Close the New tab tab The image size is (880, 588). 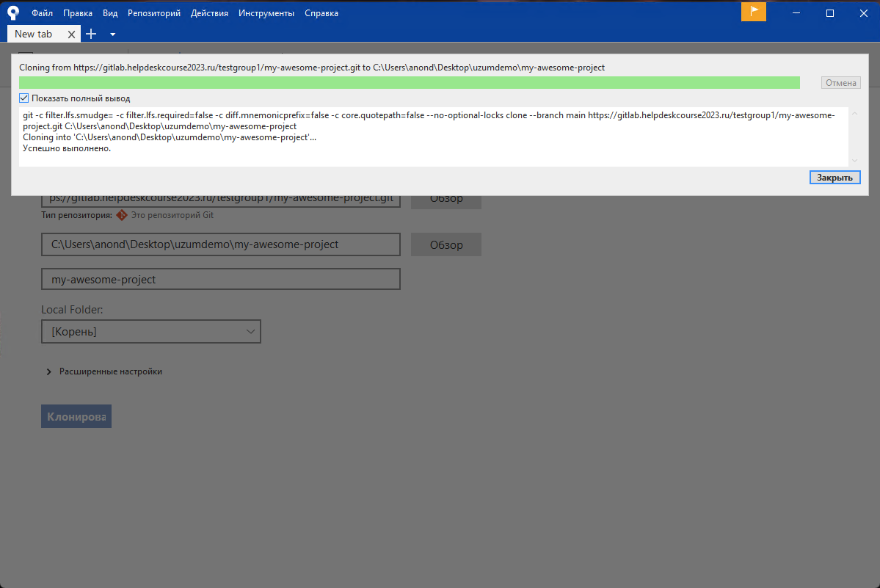[71, 34]
